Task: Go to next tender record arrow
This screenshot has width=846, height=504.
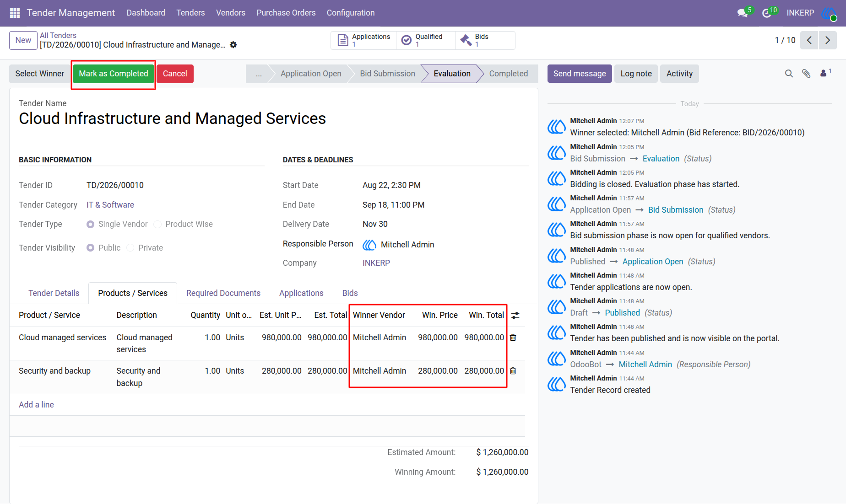Action: pyautogui.click(x=828, y=40)
